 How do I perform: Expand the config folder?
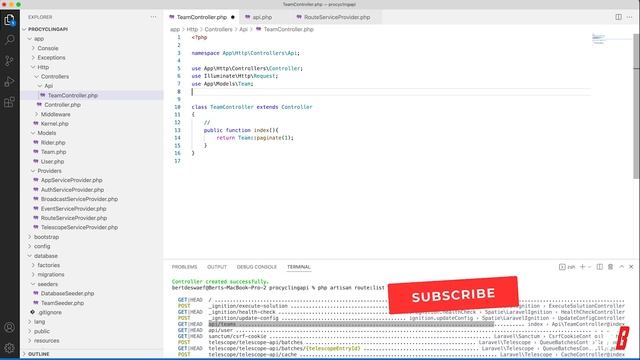42,246
